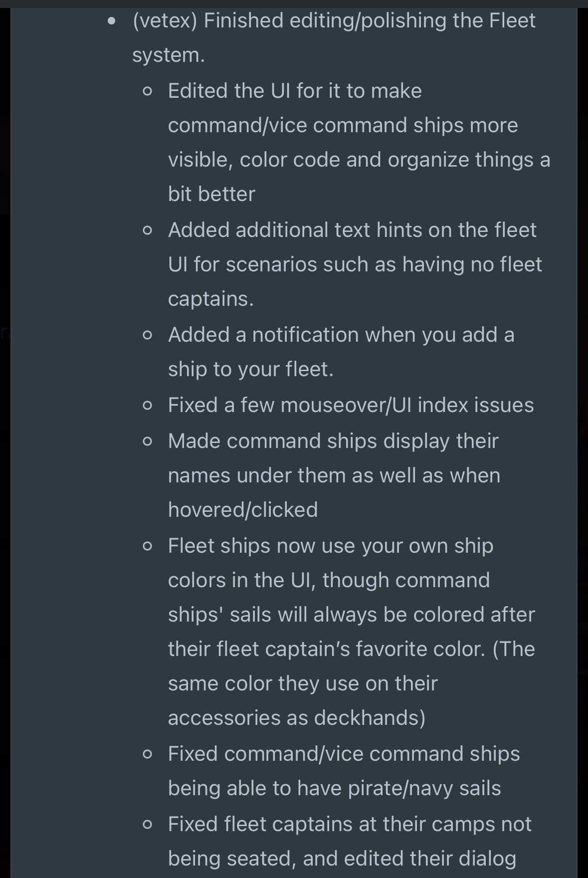Click the "UI for scenarios such as having" line
Screen dimensions: 588x878
[355, 264]
